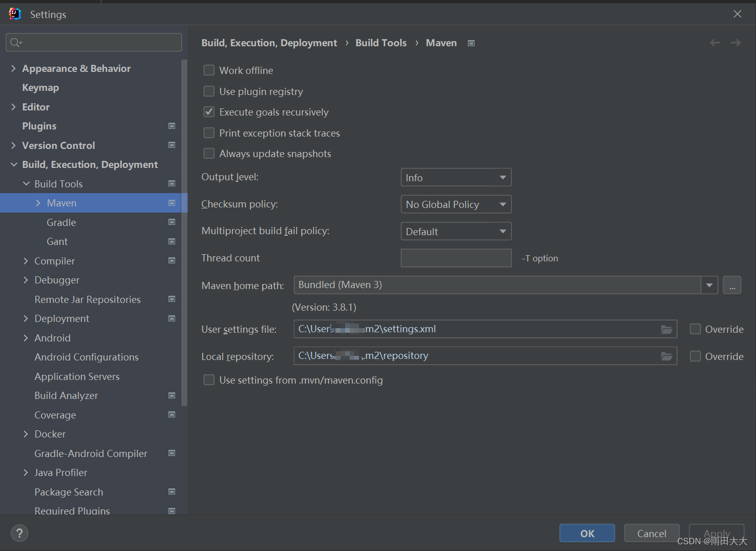
Task: Click the project-level icon beside Coverage
Action: point(172,415)
